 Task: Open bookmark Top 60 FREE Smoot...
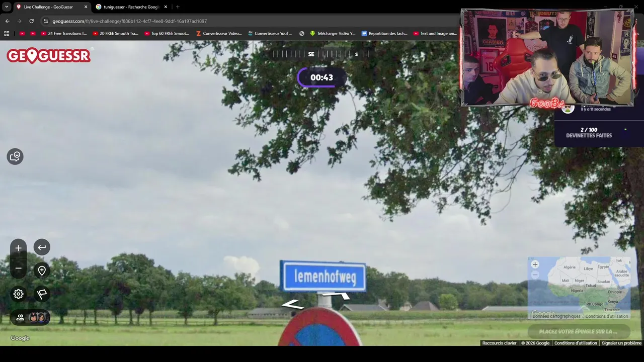click(167, 34)
